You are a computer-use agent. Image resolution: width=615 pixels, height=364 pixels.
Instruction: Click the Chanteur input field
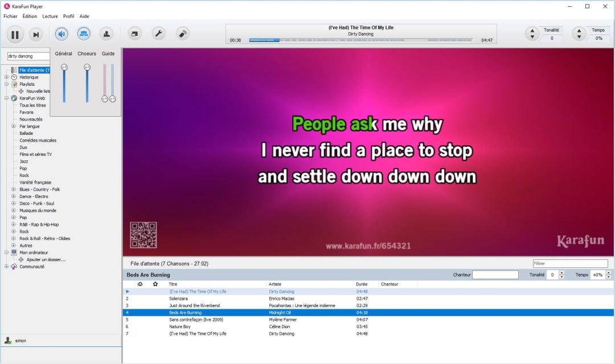pyautogui.click(x=495, y=275)
